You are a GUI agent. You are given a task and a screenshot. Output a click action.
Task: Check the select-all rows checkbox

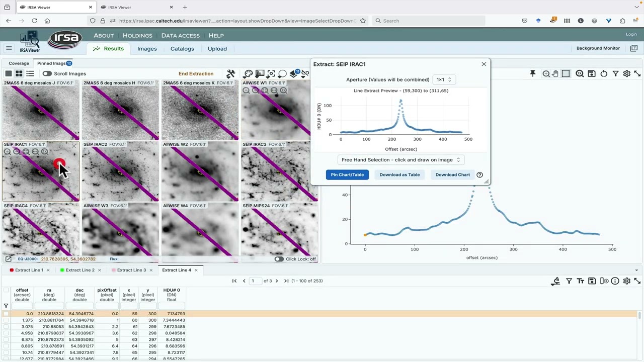tap(6, 290)
